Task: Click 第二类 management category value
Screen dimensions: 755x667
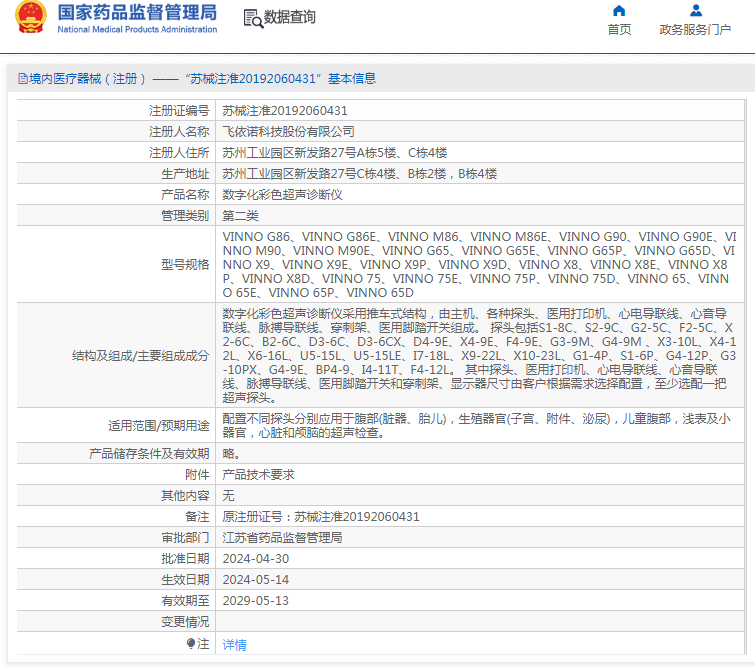Action: (x=240, y=216)
